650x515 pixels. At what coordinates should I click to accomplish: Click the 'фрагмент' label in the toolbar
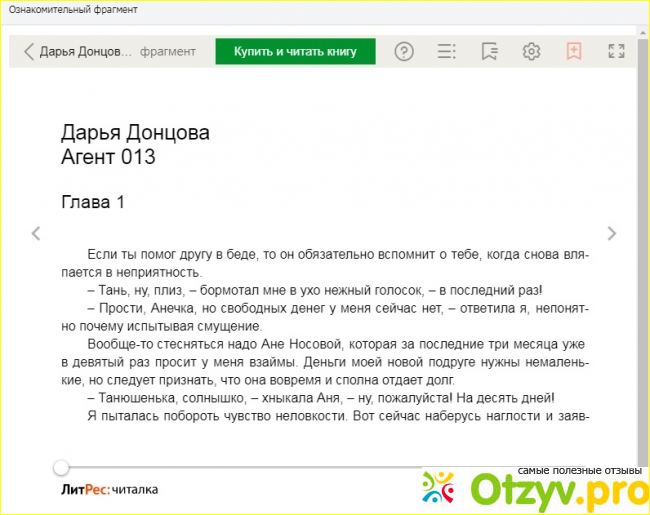point(168,52)
